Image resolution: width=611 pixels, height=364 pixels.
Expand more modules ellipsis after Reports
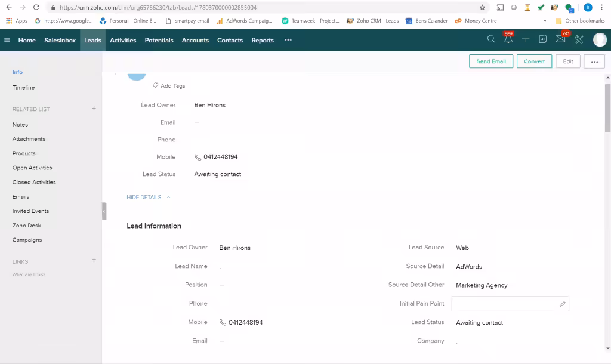(288, 40)
